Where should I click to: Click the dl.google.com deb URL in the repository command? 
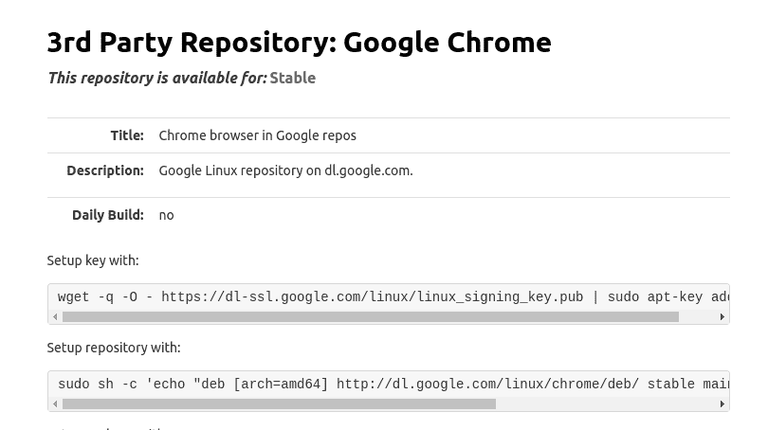click(488, 384)
